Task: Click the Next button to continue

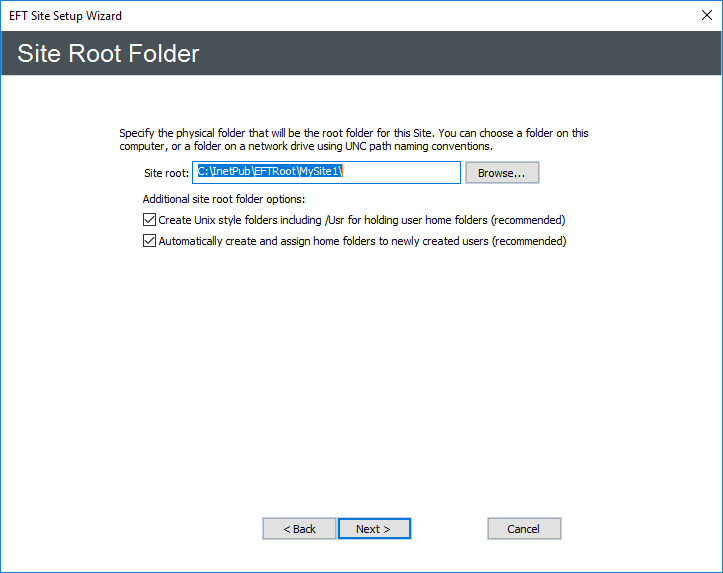Action: pyautogui.click(x=374, y=529)
